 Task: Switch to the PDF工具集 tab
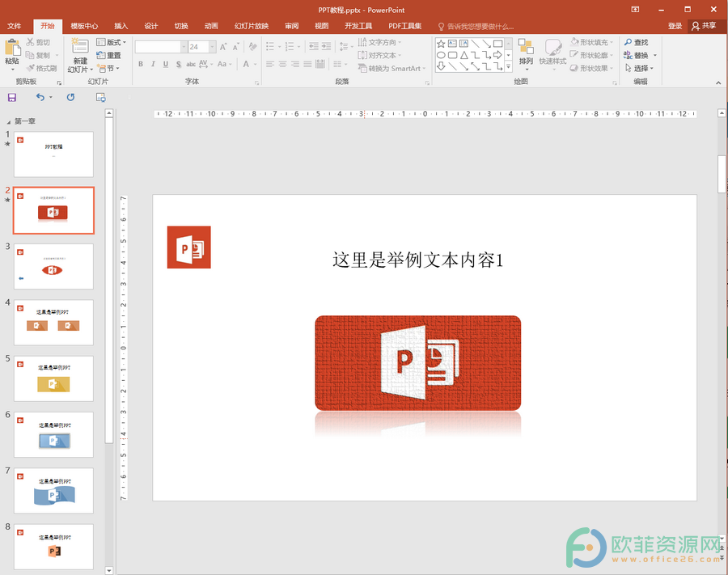pyautogui.click(x=405, y=26)
